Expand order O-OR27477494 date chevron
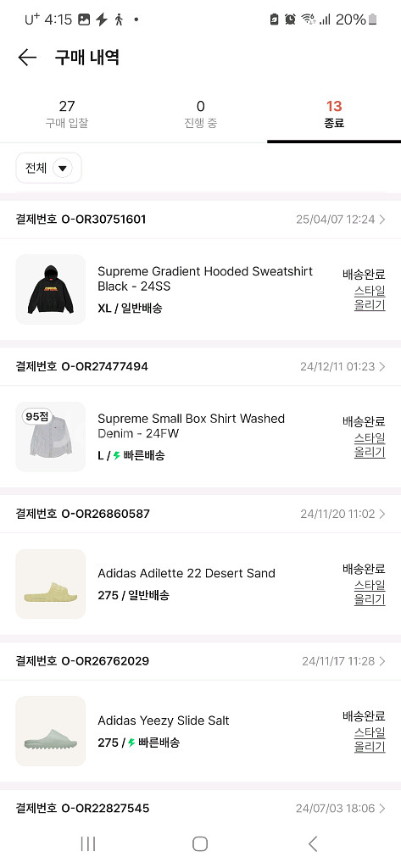This screenshot has width=401, height=868. pyautogui.click(x=382, y=367)
